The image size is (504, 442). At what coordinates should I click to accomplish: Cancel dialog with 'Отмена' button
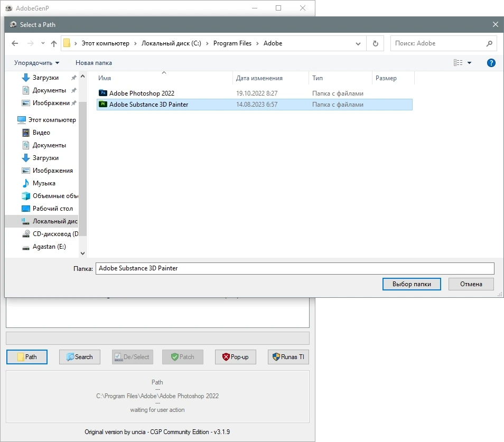[x=471, y=284]
